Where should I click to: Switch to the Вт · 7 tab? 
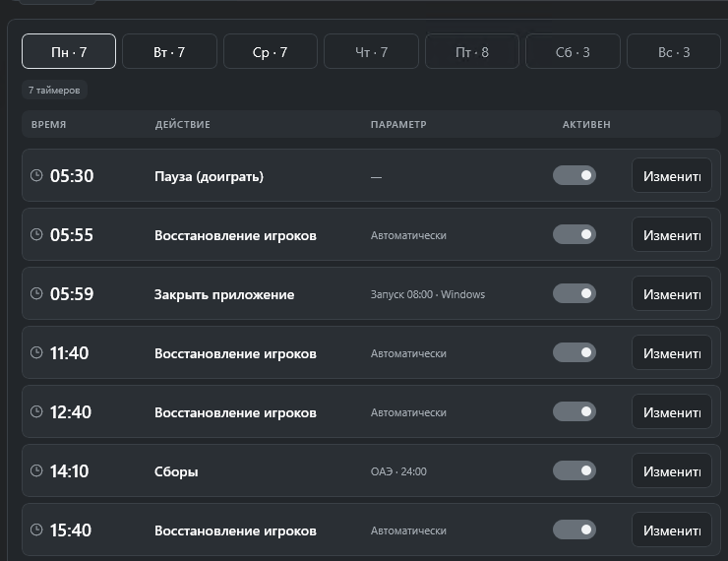pos(169,51)
